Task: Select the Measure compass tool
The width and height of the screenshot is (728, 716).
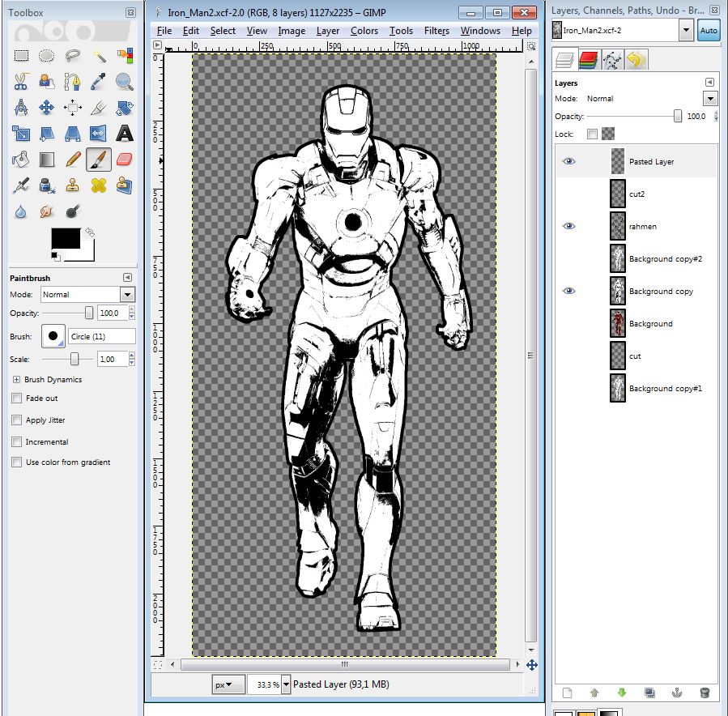Action: 21,108
